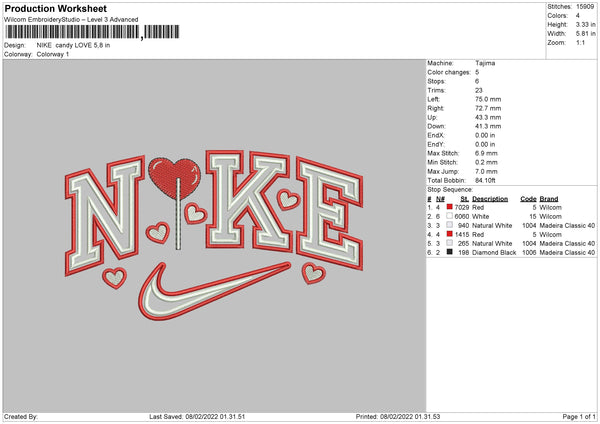This screenshot has height=424, width=600.
Task: Select the Natural White 265 swatch
Action: tap(450, 243)
